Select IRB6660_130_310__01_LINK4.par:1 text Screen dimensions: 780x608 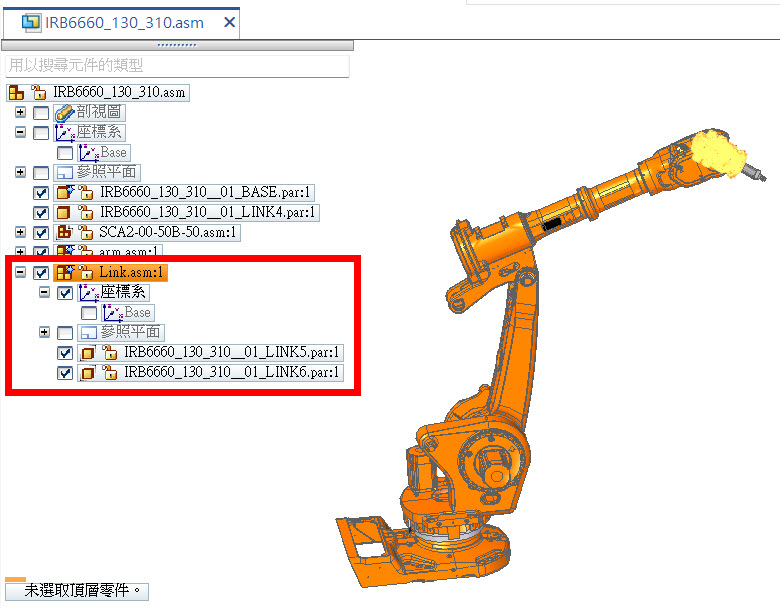pyautogui.click(x=207, y=213)
